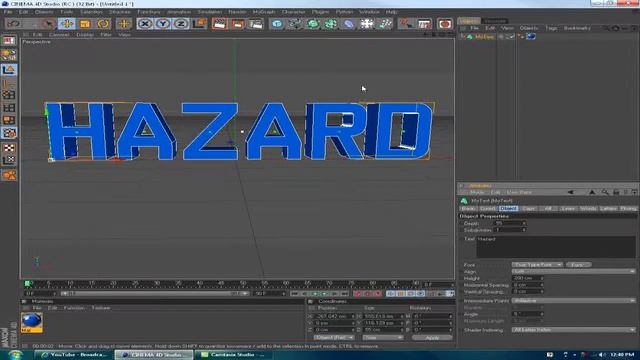Viewport: 640px width, 360px height.
Task: Open the Render Settings icon
Action: 256,24
